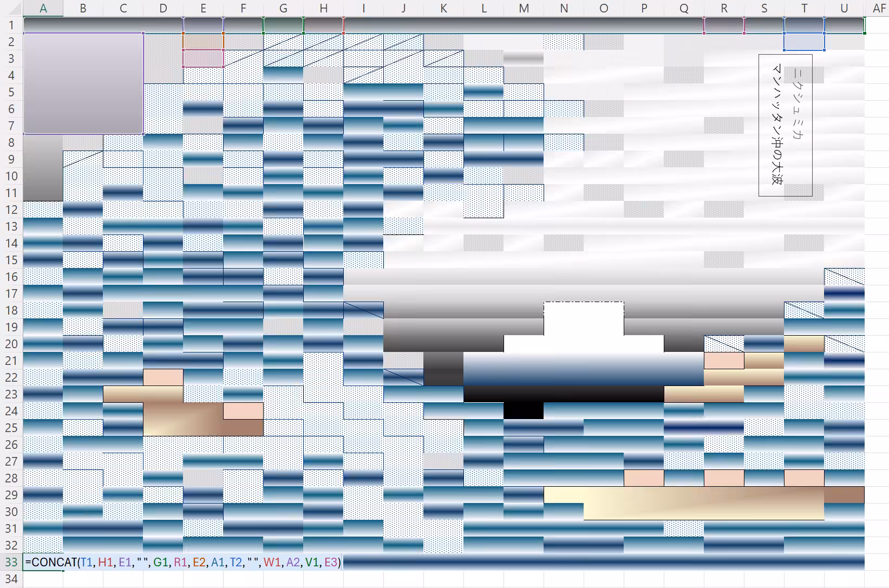
Task: Select purple-bordered cell E1
Action: (x=203, y=25)
